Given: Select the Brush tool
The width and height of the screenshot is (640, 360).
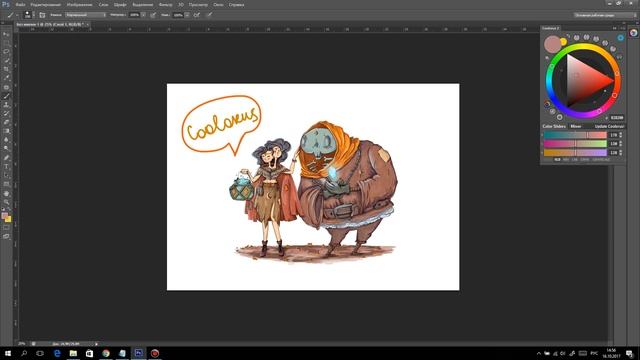Looking at the screenshot, I should pos(6,96).
